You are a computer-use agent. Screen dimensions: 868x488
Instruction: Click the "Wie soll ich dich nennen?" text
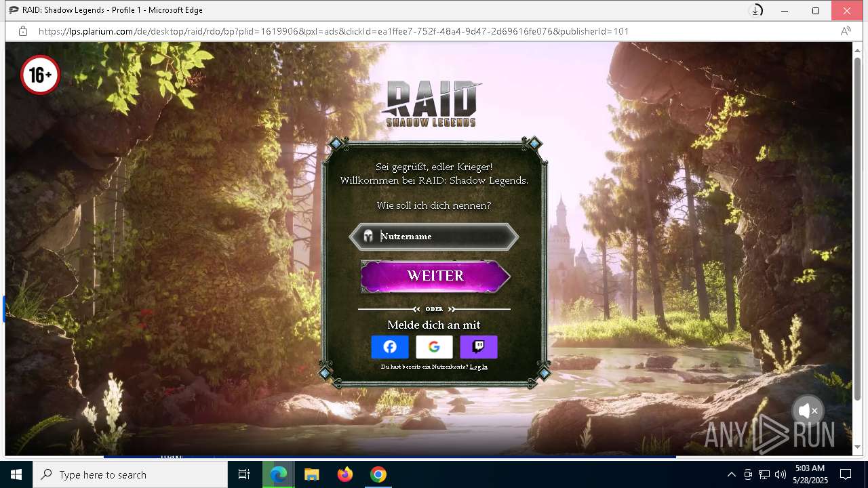click(434, 205)
